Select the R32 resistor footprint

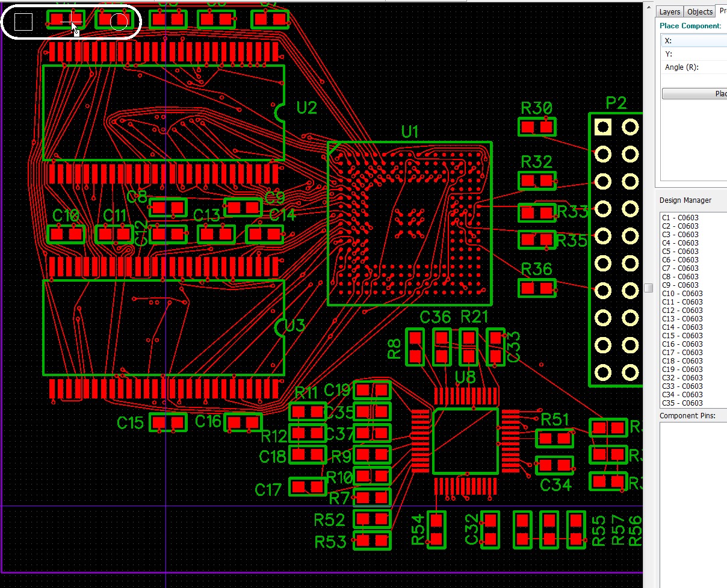click(537, 181)
